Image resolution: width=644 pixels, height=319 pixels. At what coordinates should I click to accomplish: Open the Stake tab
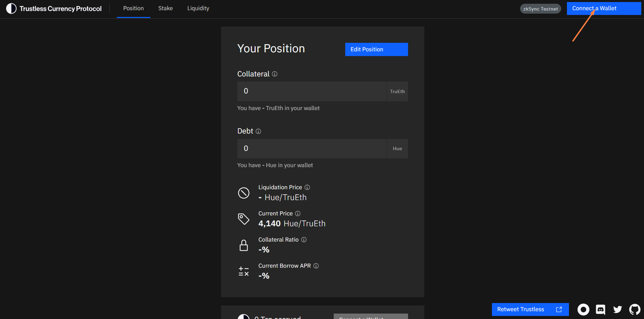pyautogui.click(x=165, y=8)
